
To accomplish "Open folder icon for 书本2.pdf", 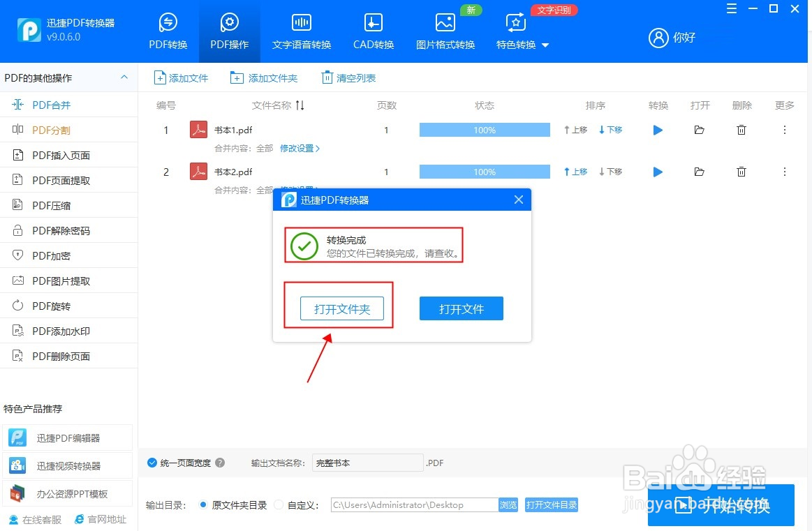I will click(699, 172).
